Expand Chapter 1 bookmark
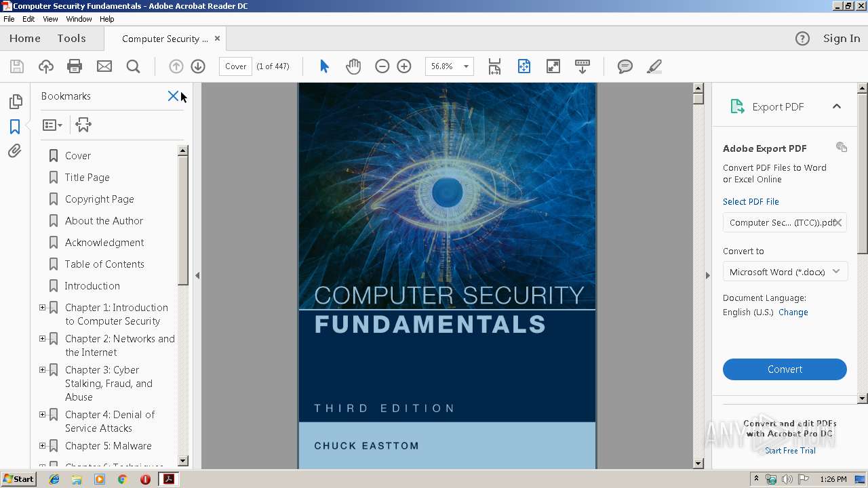This screenshot has height=488, width=868. pos(42,308)
